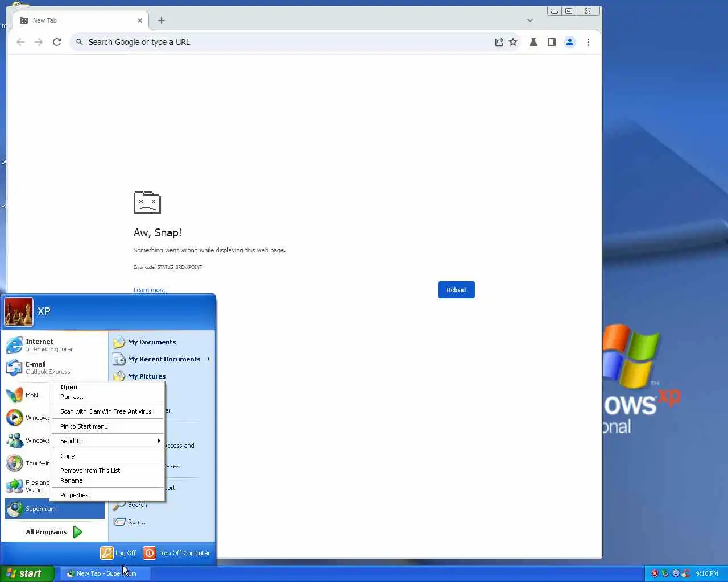
Task: Open Windows Messenger icon
Action: [15, 440]
